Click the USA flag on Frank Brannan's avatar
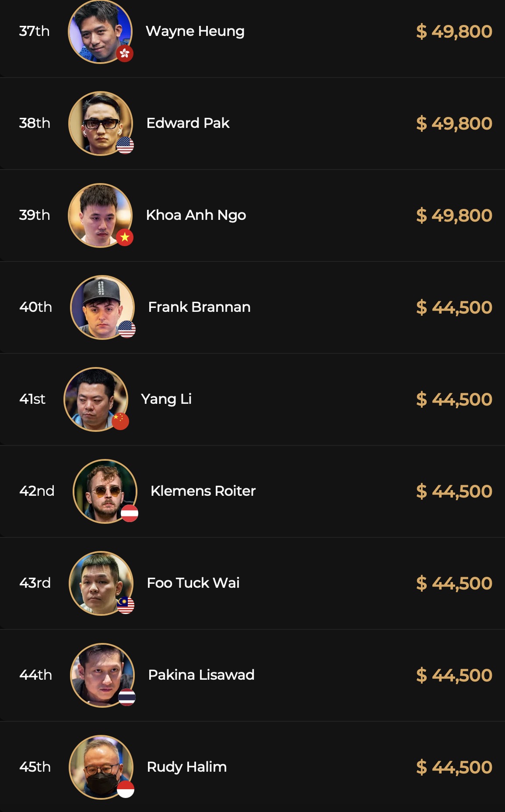Image resolution: width=505 pixels, height=812 pixels. [127, 329]
